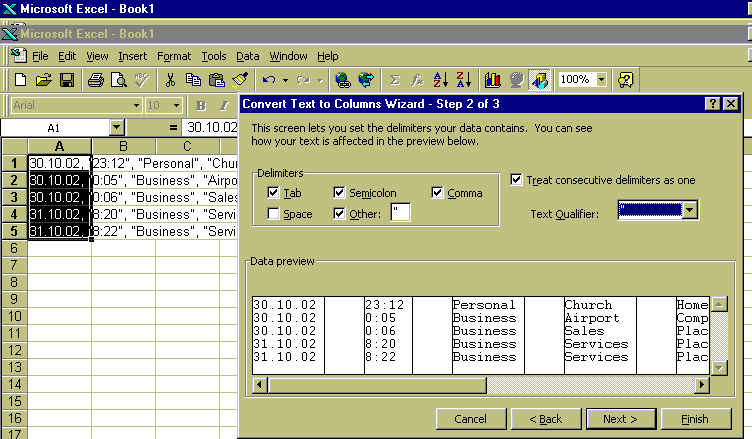Check the Space delimiter checkbox
Screen dimensions: 752x439
tap(273, 214)
